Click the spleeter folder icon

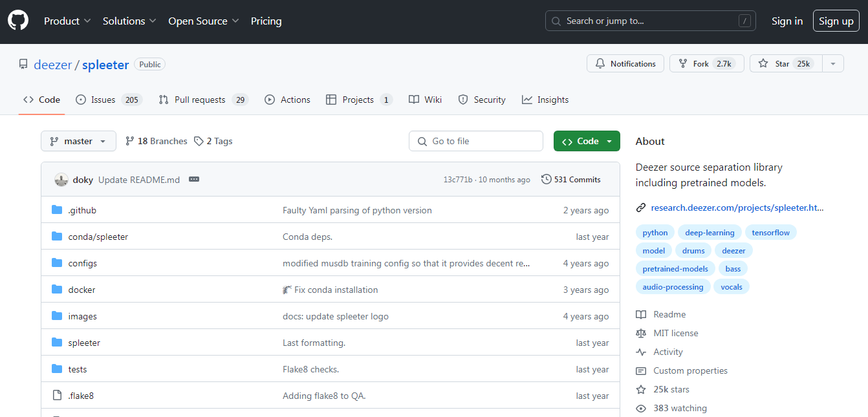[57, 343]
